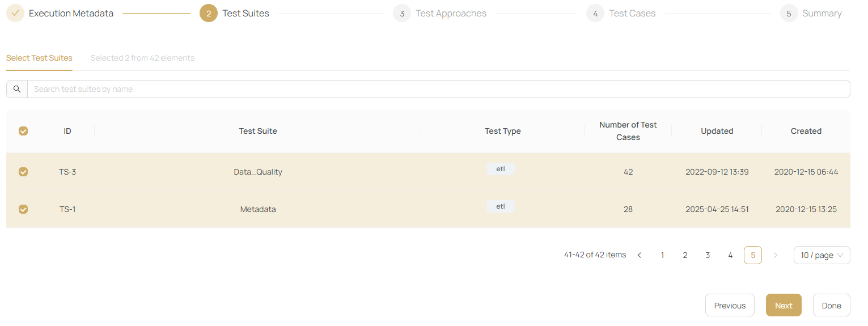This screenshot has width=868, height=326.
Task: Uncheck the TS-1 Metadata row checkbox
Action: point(23,209)
